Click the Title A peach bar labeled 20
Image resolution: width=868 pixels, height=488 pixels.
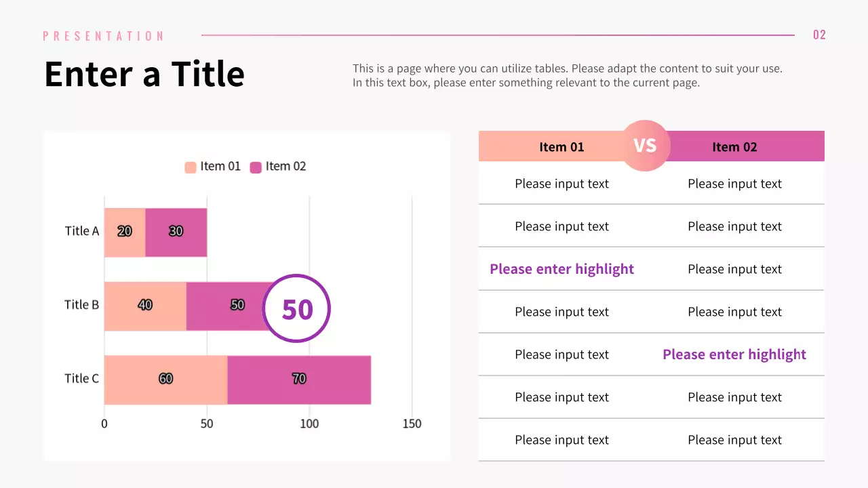pos(125,232)
